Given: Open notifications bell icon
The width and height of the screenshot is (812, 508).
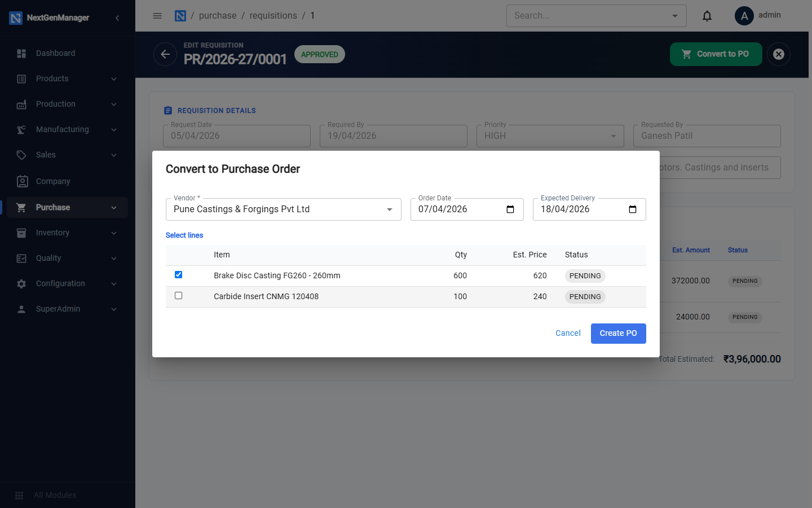Looking at the screenshot, I should tap(707, 16).
